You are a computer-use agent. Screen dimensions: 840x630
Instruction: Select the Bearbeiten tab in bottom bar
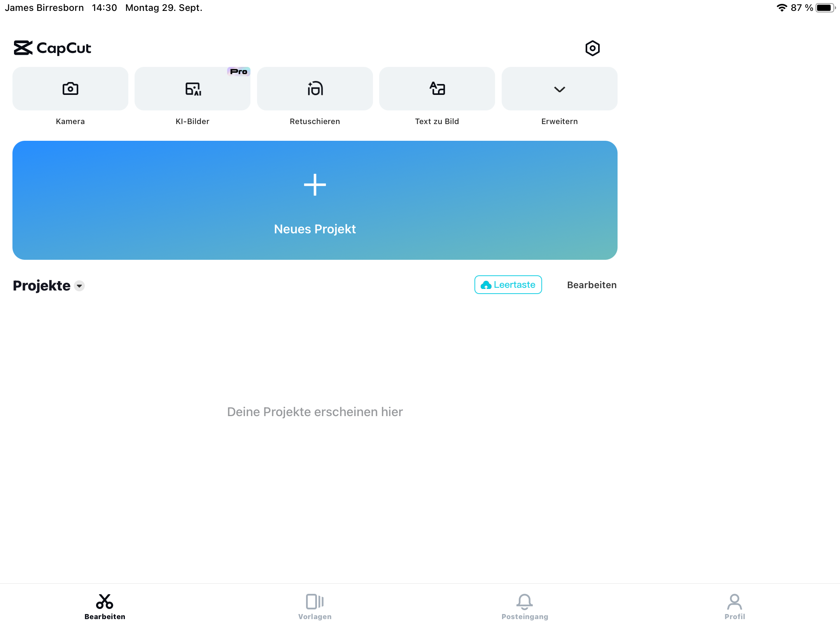coord(105,606)
